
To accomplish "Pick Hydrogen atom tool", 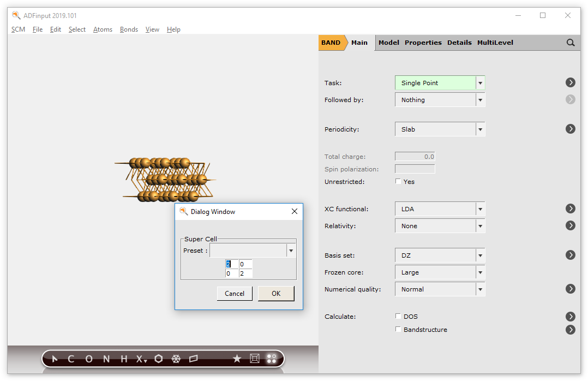I will 123,359.
